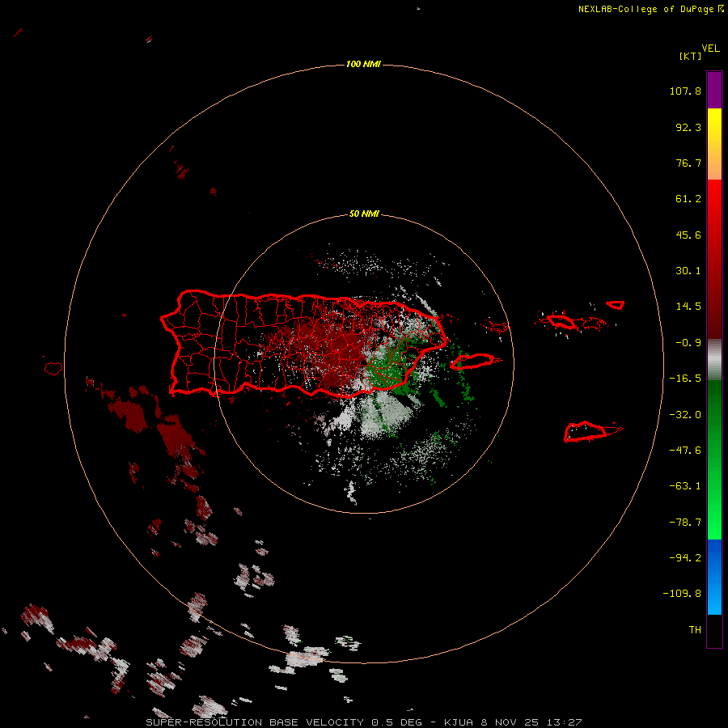This screenshot has width=728, height=728.
Task: Click the VEL legend title
Action: [x=711, y=48]
